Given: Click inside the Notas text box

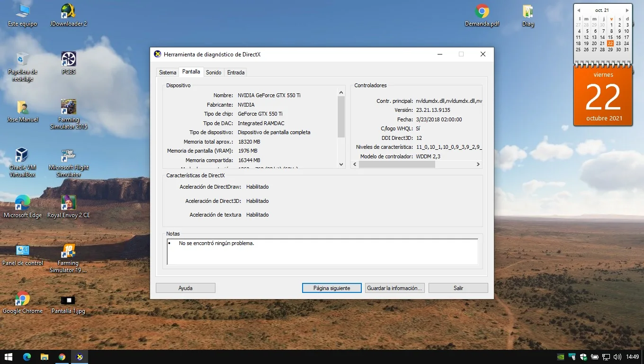Looking at the screenshot, I should coord(322,252).
